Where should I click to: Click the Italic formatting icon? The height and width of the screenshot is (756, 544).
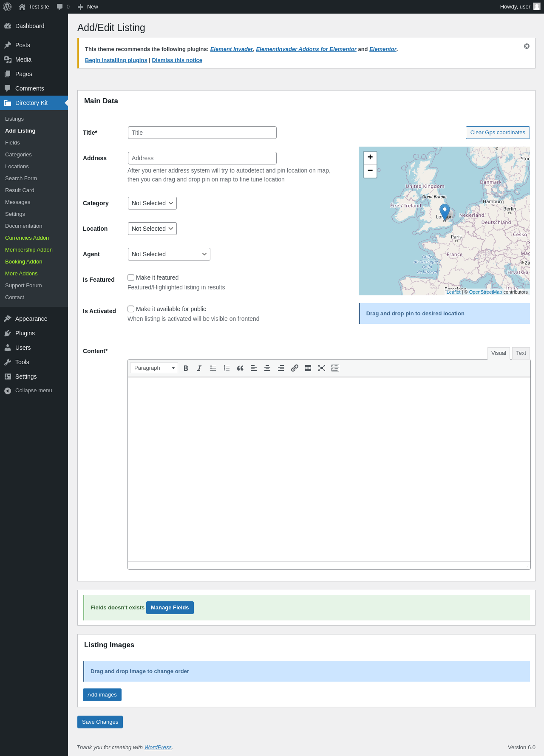point(199,368)
